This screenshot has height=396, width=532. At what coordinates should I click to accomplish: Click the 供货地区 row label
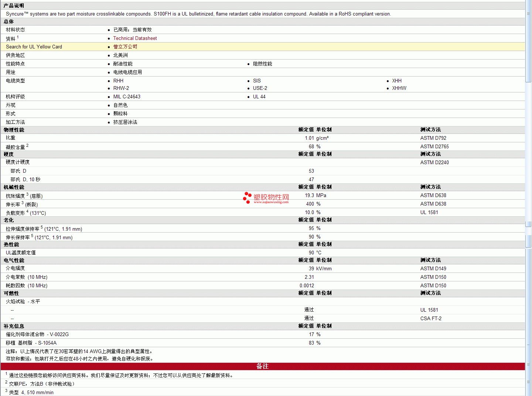16,55
